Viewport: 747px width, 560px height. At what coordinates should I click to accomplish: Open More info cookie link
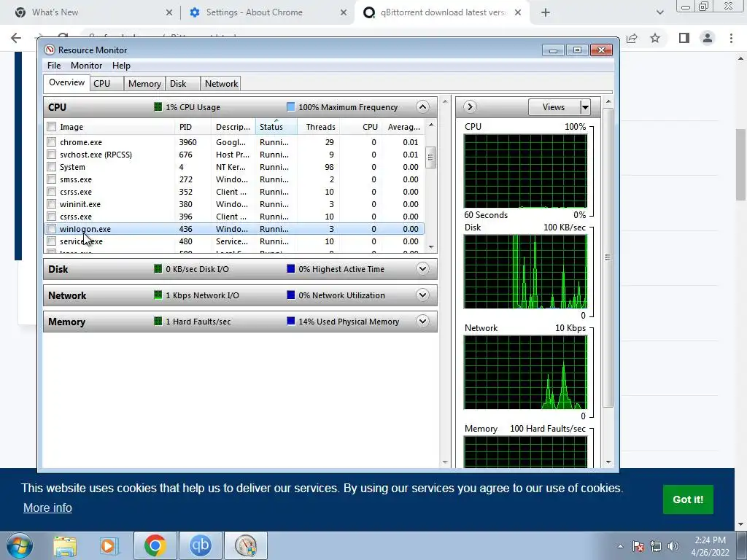[x=47, y=507]
